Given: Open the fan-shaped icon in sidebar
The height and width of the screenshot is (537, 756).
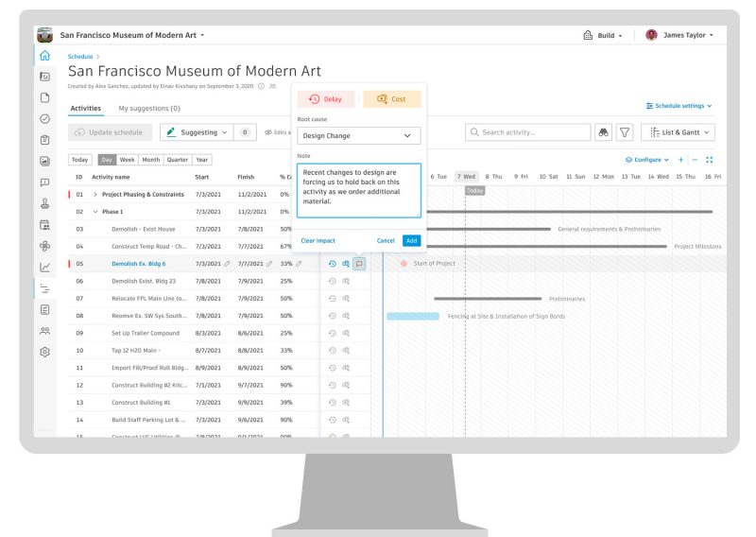Looking at the screenshot, I should (44, 246).
